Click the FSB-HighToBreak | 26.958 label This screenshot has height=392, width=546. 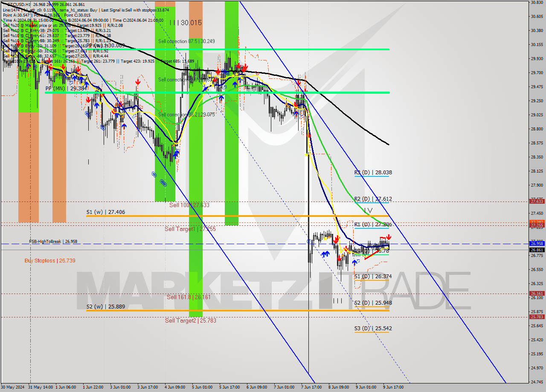(53, 242)
